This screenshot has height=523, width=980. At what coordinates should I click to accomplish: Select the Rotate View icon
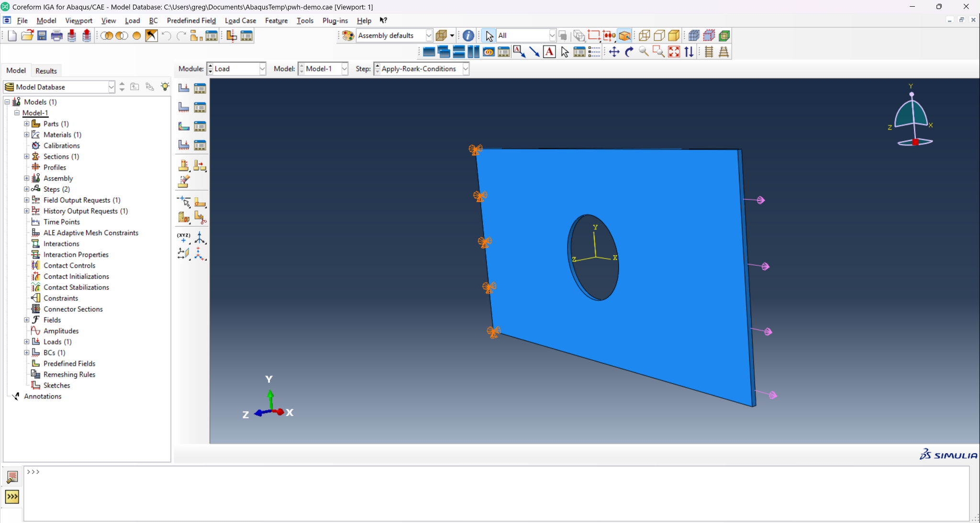tap(629, 52)
